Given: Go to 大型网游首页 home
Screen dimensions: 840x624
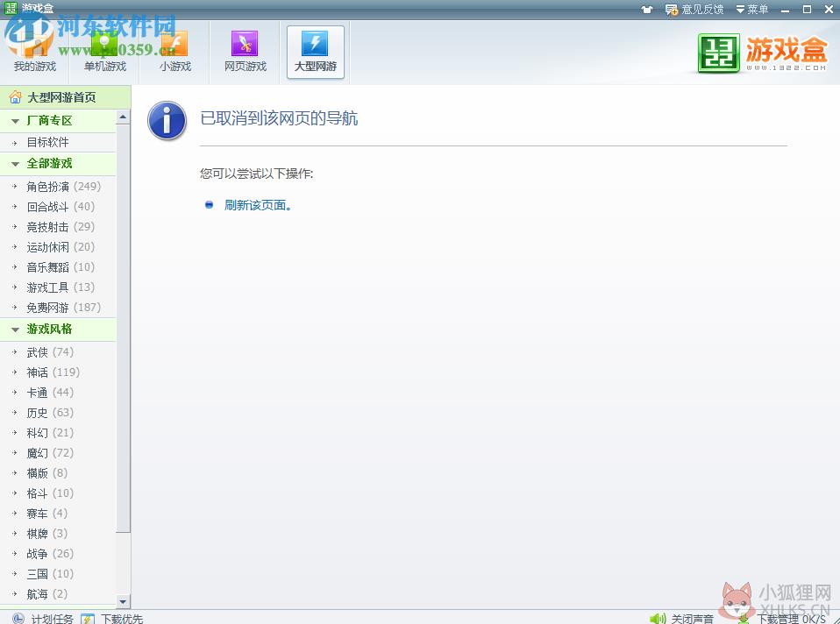Looking at the screenshot, I should tap(66, 97).
